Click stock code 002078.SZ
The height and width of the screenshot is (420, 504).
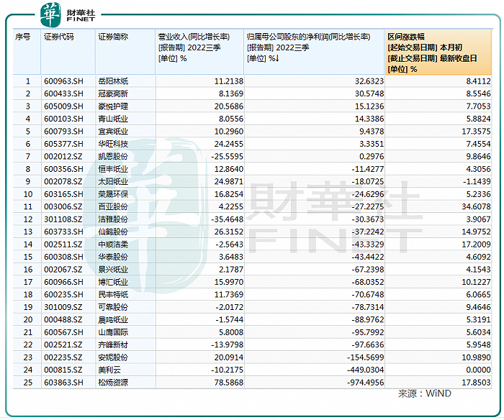[63, 181]
